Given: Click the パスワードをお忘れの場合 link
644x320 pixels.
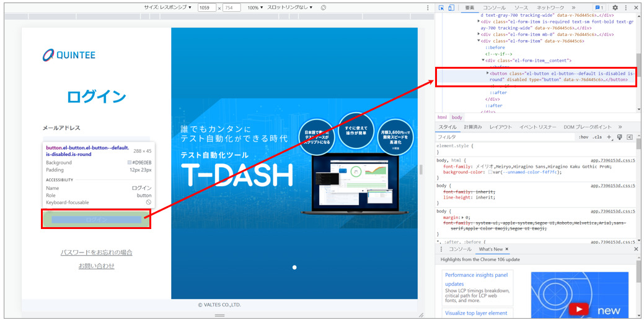Looking at the screenshot, I should (96, 253).
